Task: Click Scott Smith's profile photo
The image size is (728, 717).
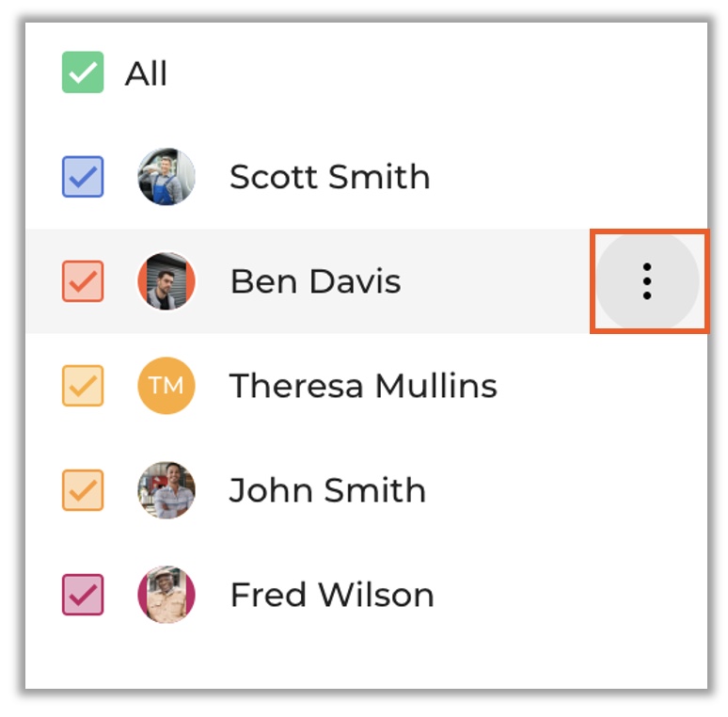Action: click(166, 176)
